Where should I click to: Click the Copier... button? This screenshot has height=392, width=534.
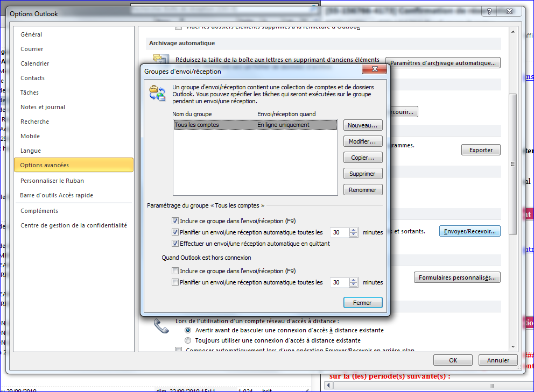click(363, 158)
